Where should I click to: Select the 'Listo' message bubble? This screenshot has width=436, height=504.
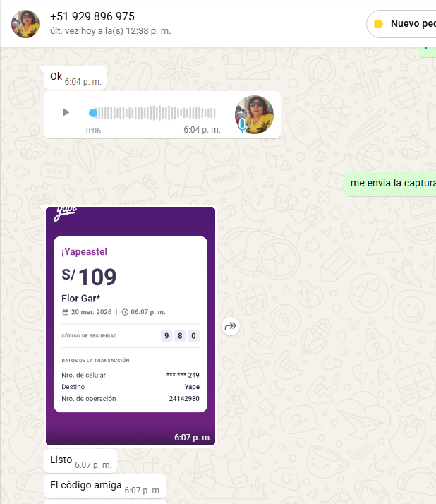(x=80, y=461)
